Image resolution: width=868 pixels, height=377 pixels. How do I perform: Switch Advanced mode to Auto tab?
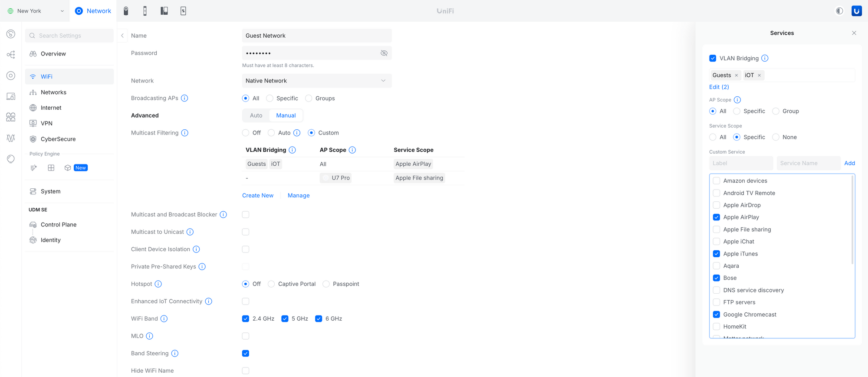click(256, 115)
